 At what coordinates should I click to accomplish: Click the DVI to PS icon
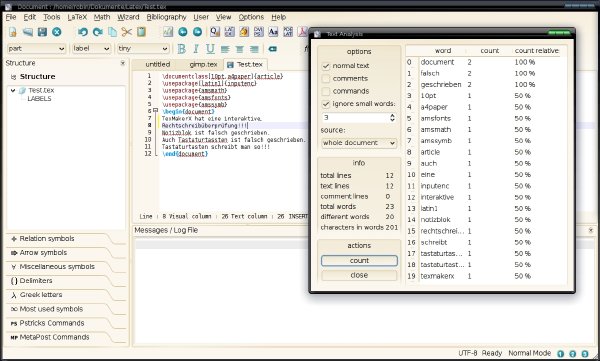point(259,32)
